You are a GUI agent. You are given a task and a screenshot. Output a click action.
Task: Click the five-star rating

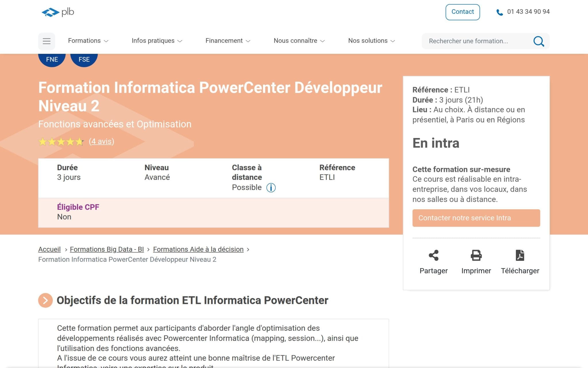[61, 142]
